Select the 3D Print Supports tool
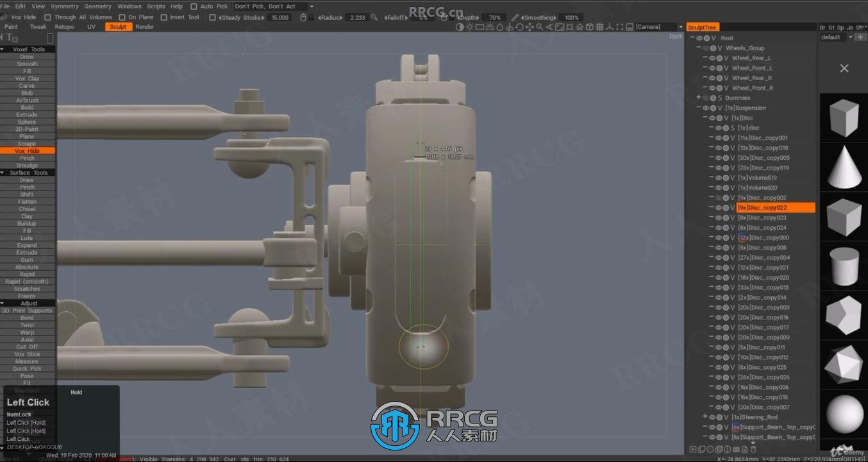 27,311
